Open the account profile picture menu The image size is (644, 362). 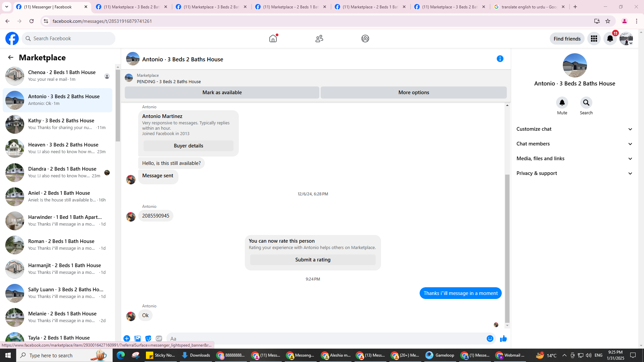(626, 39)
